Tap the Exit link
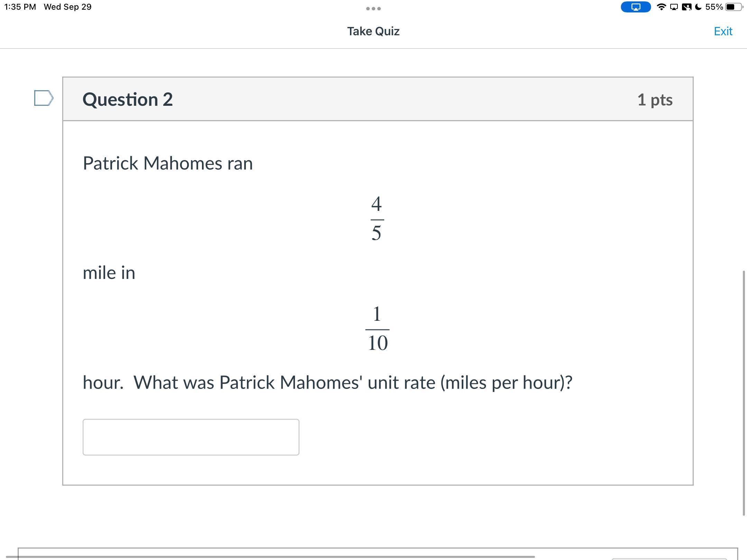 click(x=723, y=31)
